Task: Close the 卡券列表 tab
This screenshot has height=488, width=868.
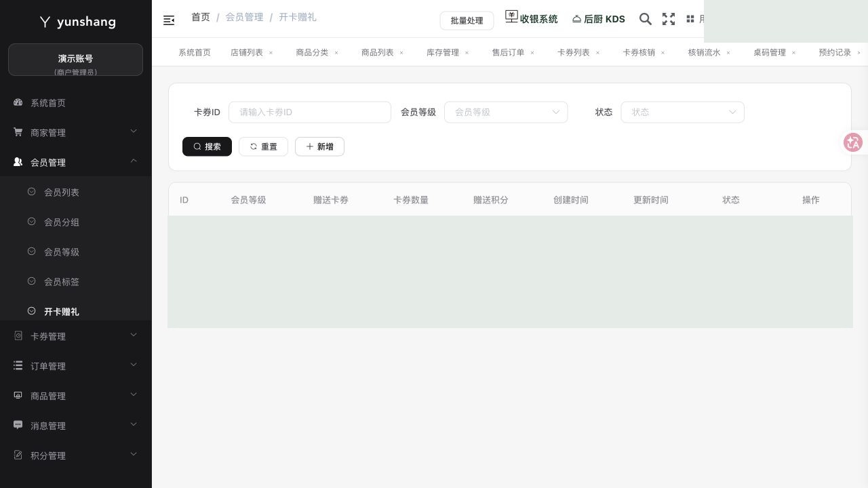Action: click(597, 53)
